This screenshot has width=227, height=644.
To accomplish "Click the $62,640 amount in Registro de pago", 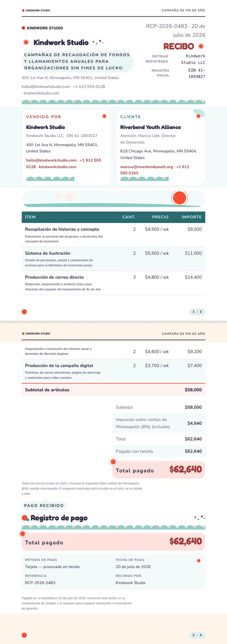I will pyautogui.click(x=186, y=541).
